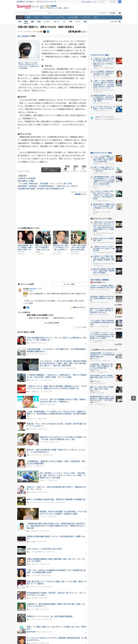Dismiss the 文春の永野芽郁・田中圭 recommended card
Screen dimensions: 138x644
click(33, 254)
